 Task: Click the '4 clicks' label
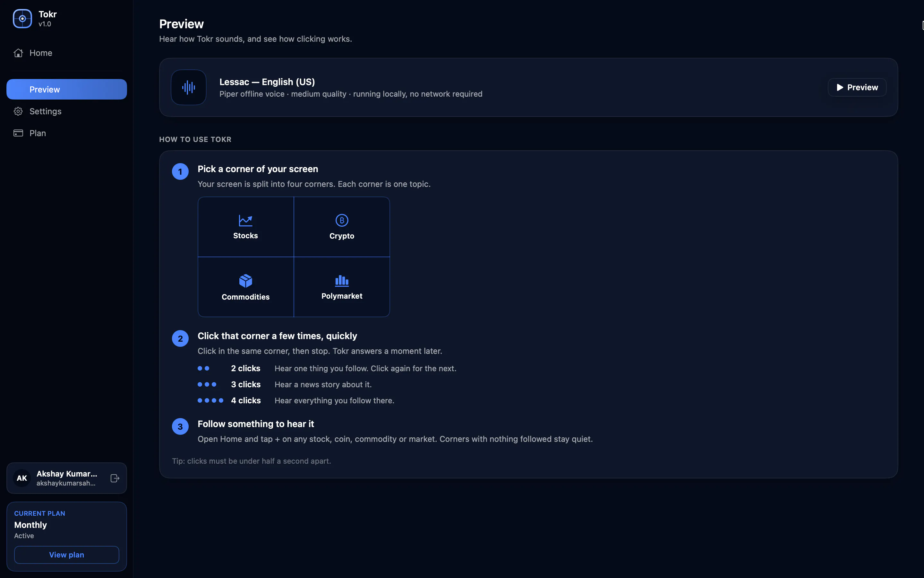click(246, 400)
